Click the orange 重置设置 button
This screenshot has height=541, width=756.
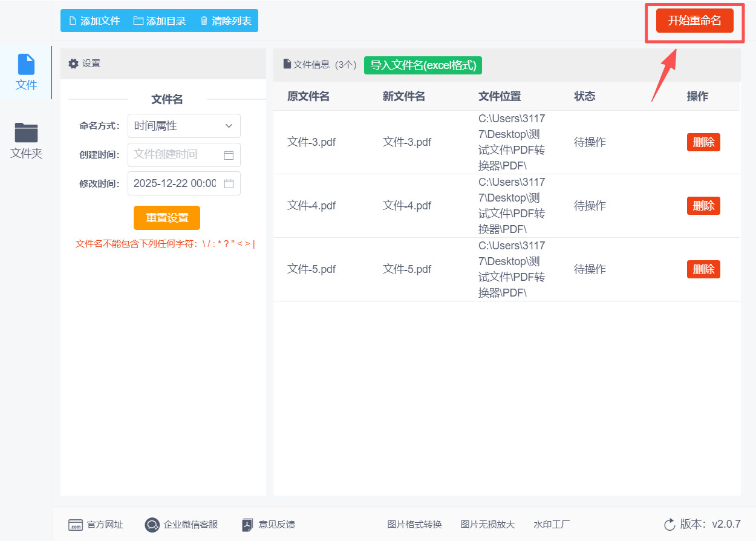[167, 218]
